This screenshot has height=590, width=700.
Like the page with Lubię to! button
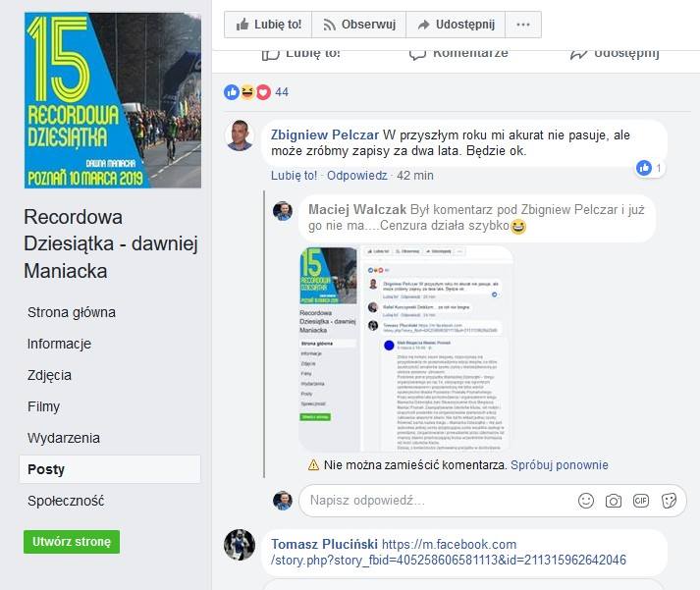coord(268,25)
